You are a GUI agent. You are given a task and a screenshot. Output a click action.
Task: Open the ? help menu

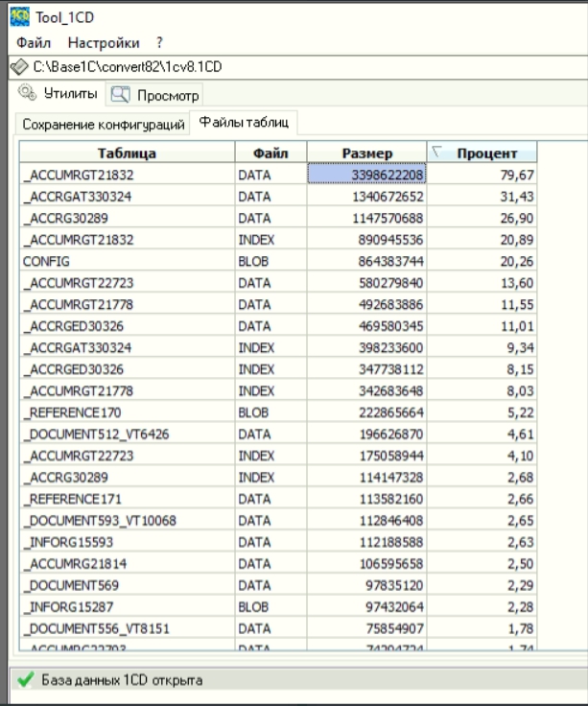[160, 43]
